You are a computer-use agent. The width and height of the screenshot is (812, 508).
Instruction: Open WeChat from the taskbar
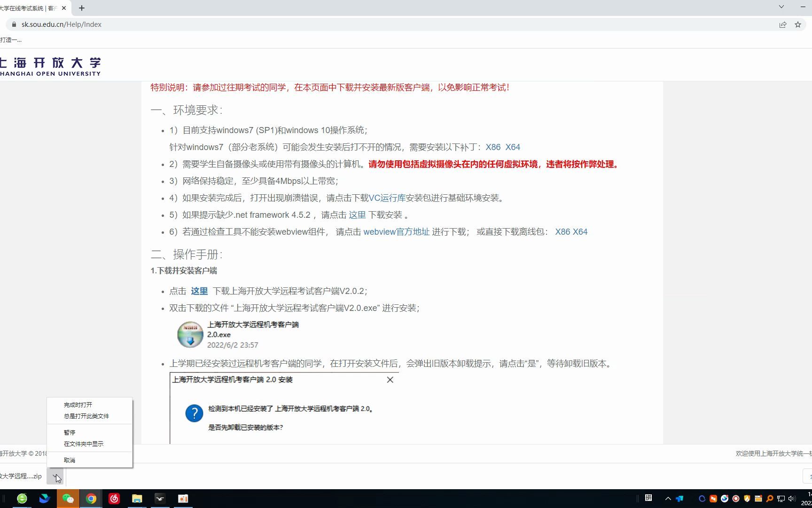68,499
